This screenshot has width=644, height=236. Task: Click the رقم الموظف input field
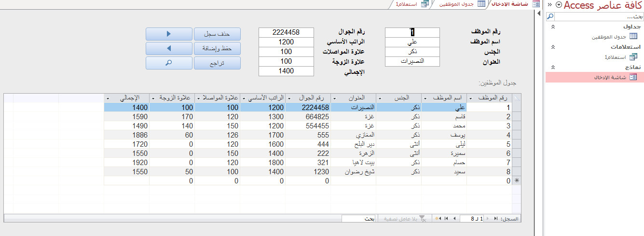412,32
